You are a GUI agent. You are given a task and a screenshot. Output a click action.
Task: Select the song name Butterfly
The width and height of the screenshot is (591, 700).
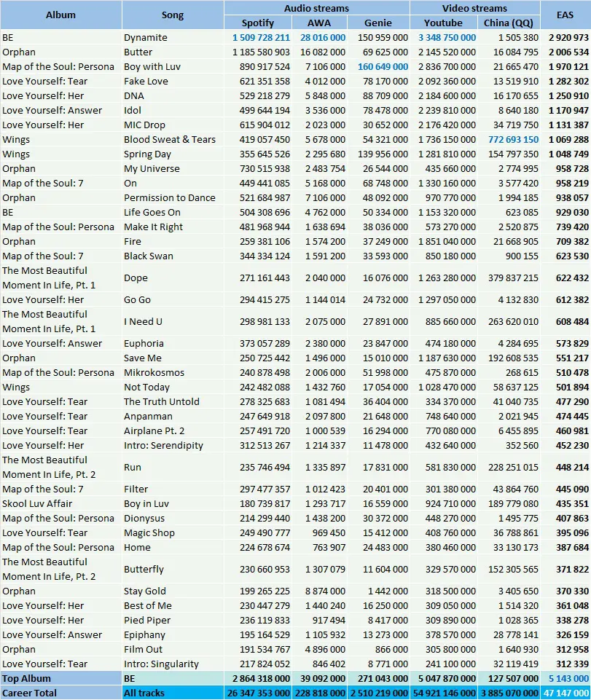(144, 569)
